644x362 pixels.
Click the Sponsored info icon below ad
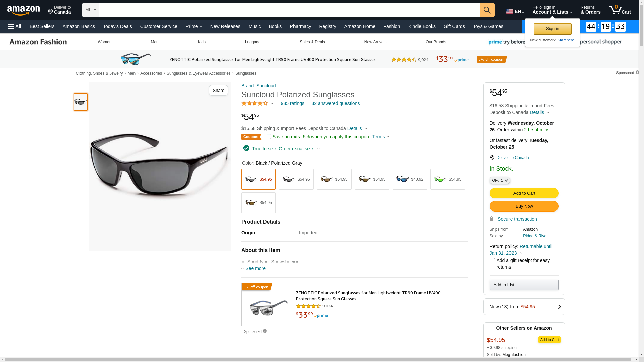tap(265, 331)
